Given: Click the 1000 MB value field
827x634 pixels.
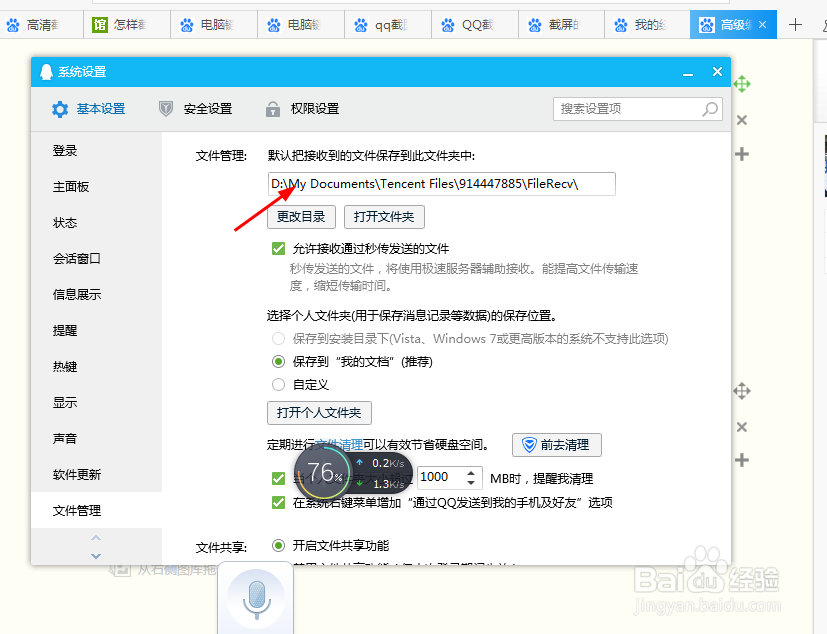Looking at the screenshot, I should (440, 477).
